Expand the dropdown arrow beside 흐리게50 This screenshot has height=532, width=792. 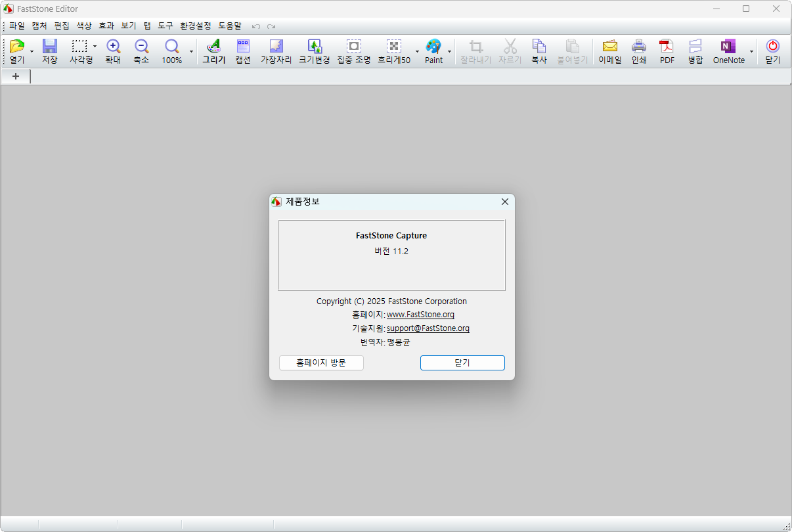click(x=417, y=51)
